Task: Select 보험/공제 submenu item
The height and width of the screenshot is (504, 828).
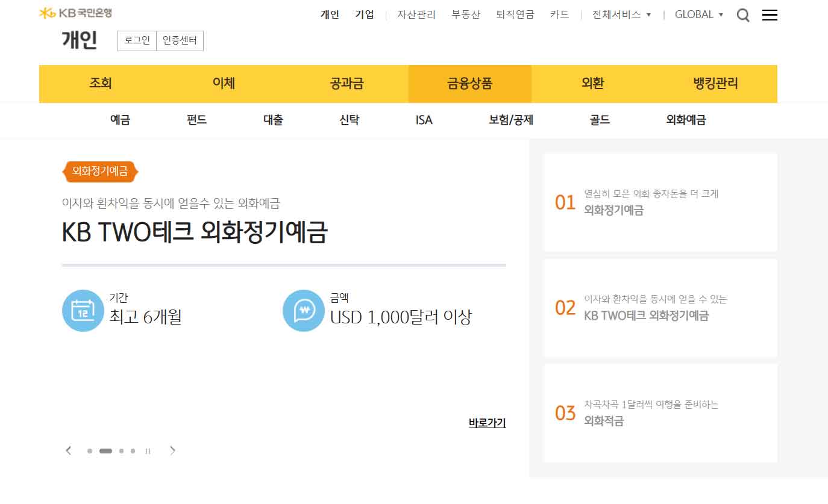Action: tap(511, 120)
